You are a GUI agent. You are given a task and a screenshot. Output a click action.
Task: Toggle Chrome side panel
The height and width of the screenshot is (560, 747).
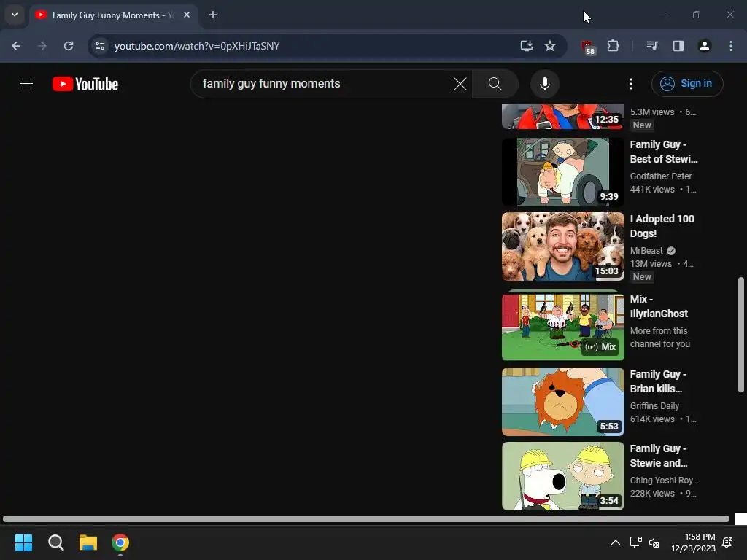(x=678, y=46)
